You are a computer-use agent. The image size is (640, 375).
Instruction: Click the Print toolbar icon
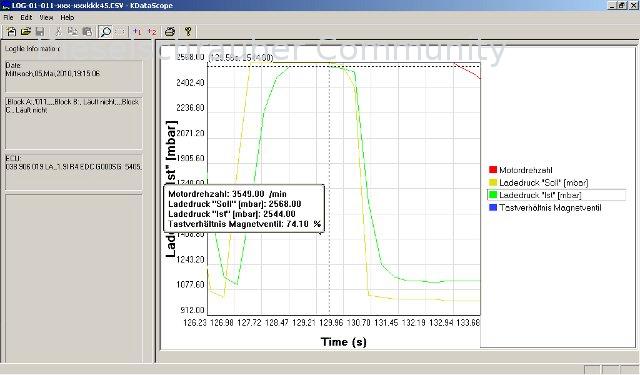170,31
